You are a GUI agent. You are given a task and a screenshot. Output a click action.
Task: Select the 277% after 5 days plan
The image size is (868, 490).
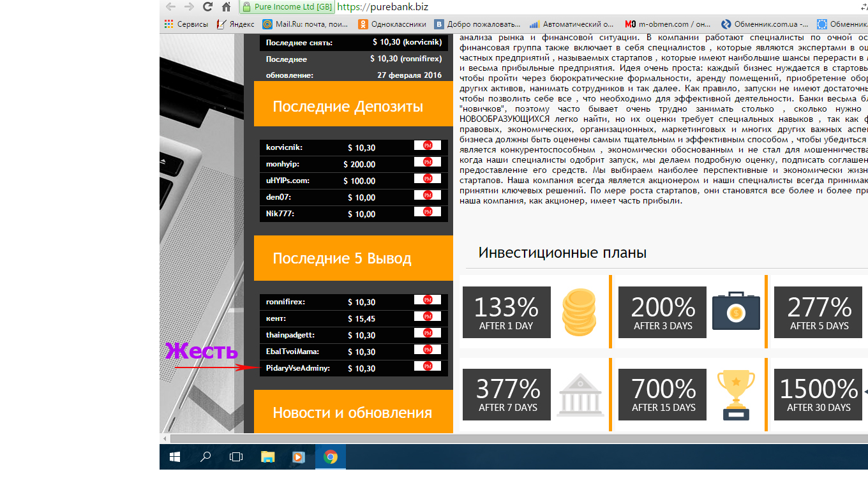(x=819, y=311)
